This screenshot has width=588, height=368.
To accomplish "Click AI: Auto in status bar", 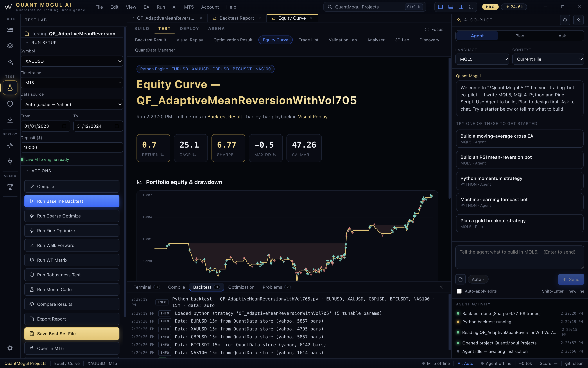I will tap(465, 363).
